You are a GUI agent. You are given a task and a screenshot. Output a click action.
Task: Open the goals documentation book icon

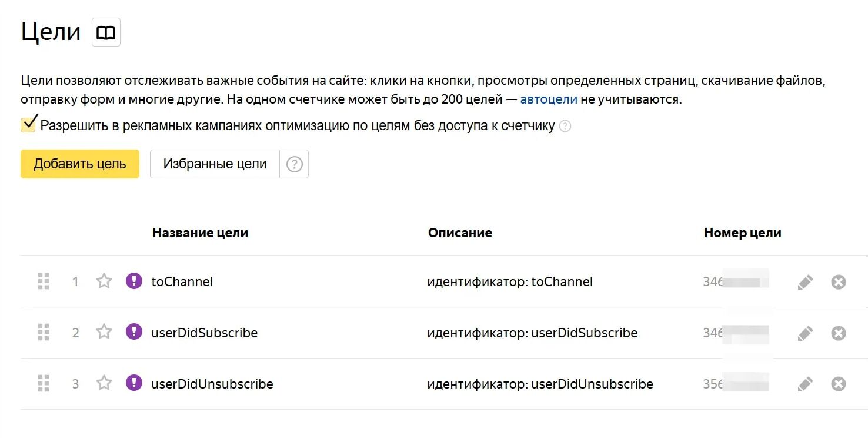pos(106,32)
